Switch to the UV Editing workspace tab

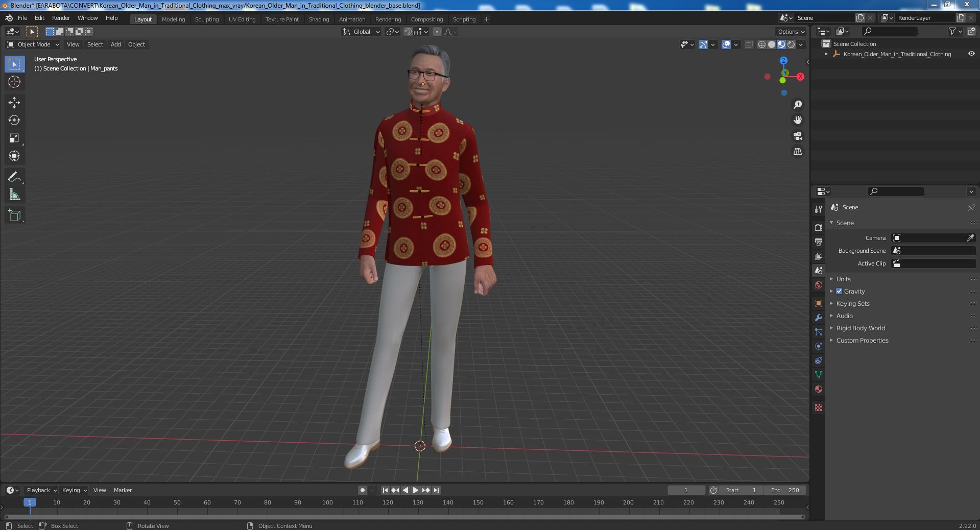click(x=242, y=19)
